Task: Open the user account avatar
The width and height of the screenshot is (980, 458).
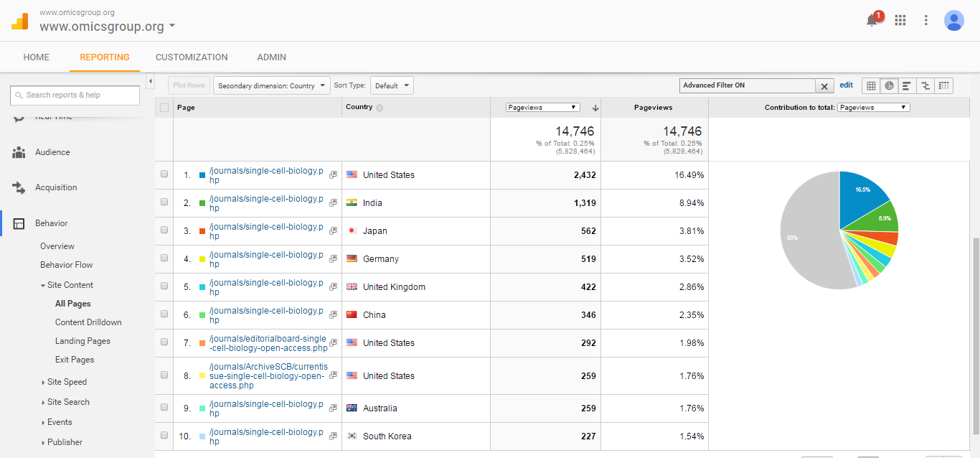Action: pyautogui.click(x=954, y=20)
